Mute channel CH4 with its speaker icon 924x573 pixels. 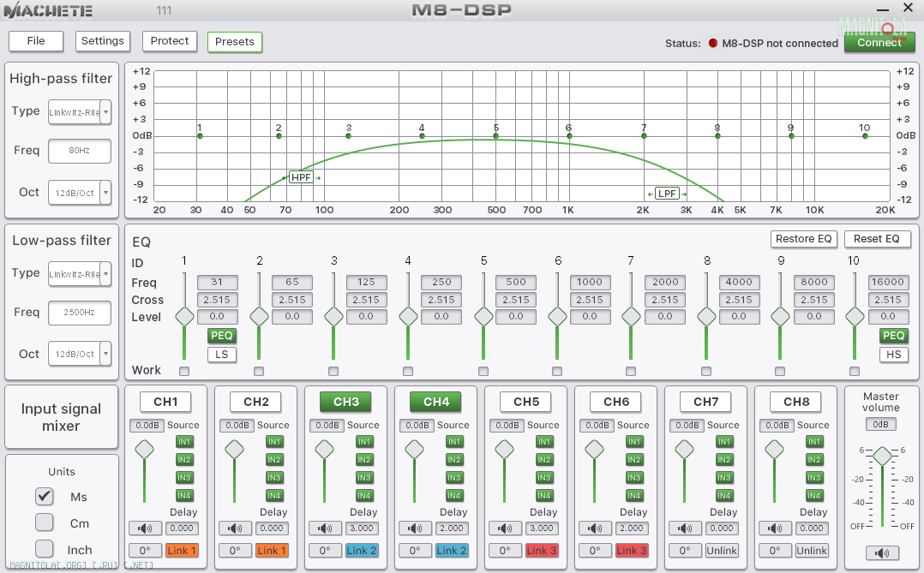point(415,528)
